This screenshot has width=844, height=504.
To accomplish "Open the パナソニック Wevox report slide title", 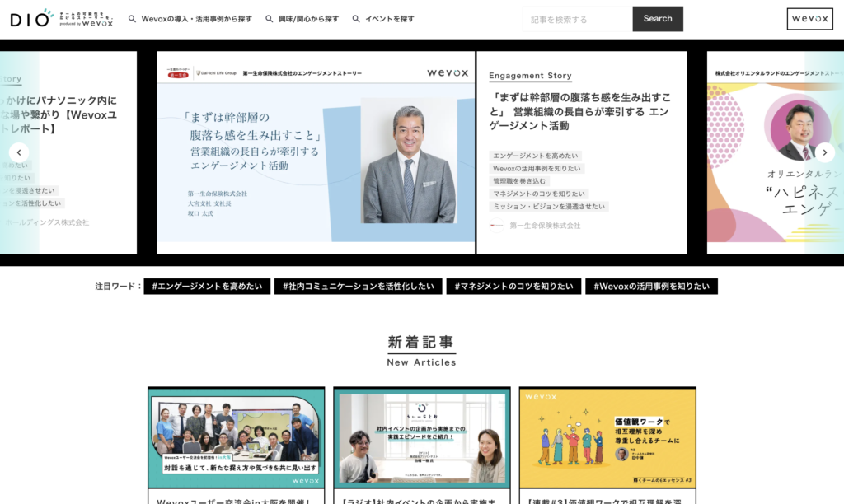I will point(59,114).
